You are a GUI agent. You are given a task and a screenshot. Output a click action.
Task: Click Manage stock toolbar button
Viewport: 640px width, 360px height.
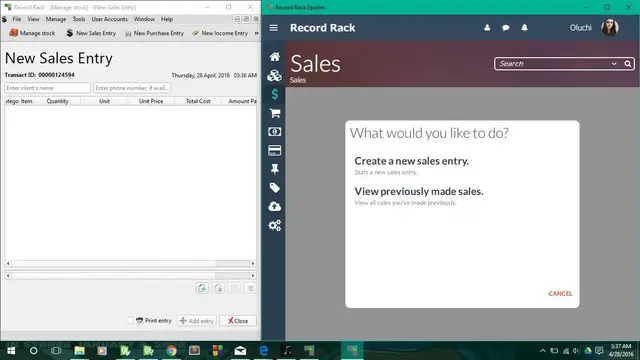[32, 33]
